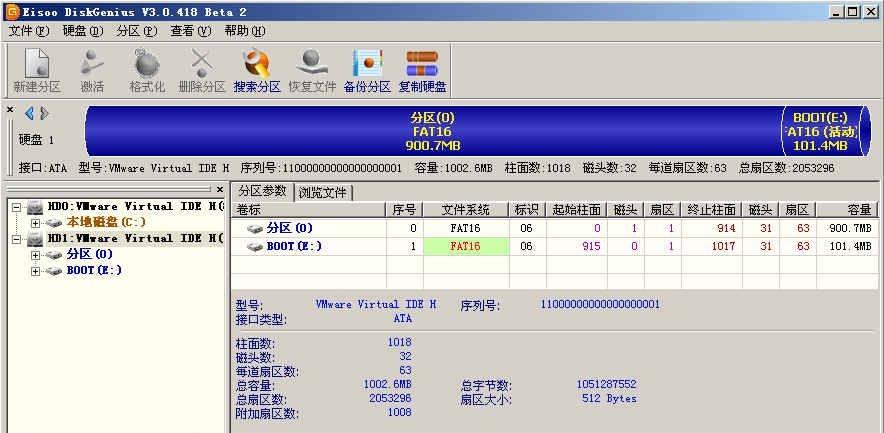Click the BOOT(E:) drive icon in tree
884x433 pixels.
54,271
